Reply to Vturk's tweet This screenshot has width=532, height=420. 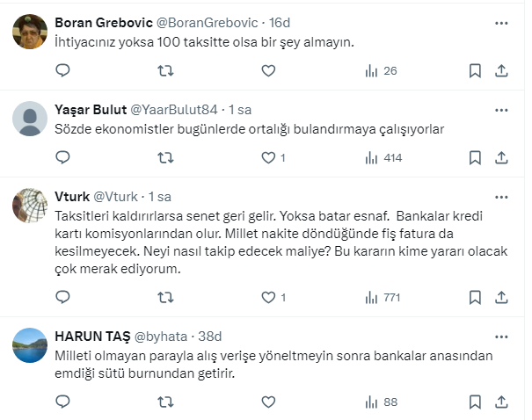point(62,298)
